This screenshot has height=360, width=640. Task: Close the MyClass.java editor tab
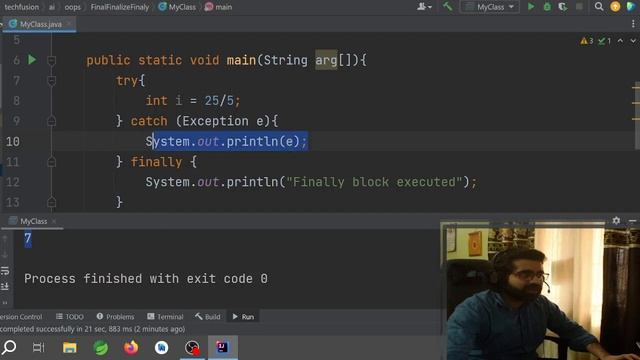69,24
